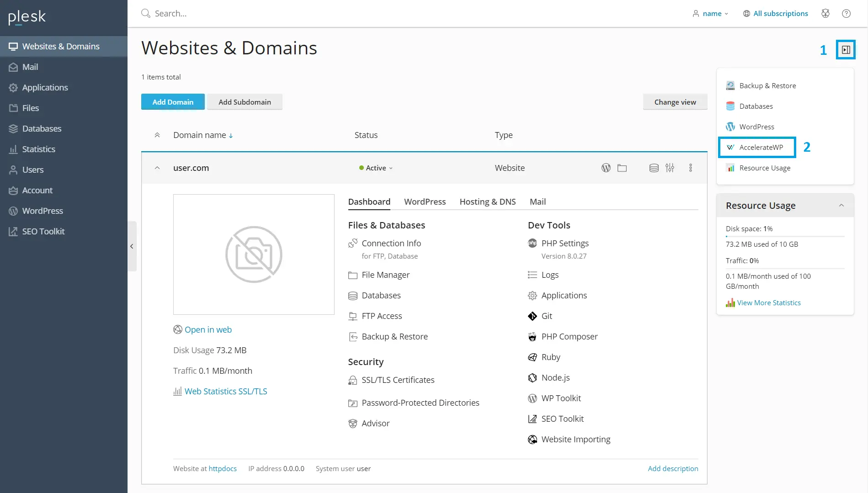This screenshot has height=493, width=868.
Task: Open WordPress in right panel
Action: click(750, 127)
